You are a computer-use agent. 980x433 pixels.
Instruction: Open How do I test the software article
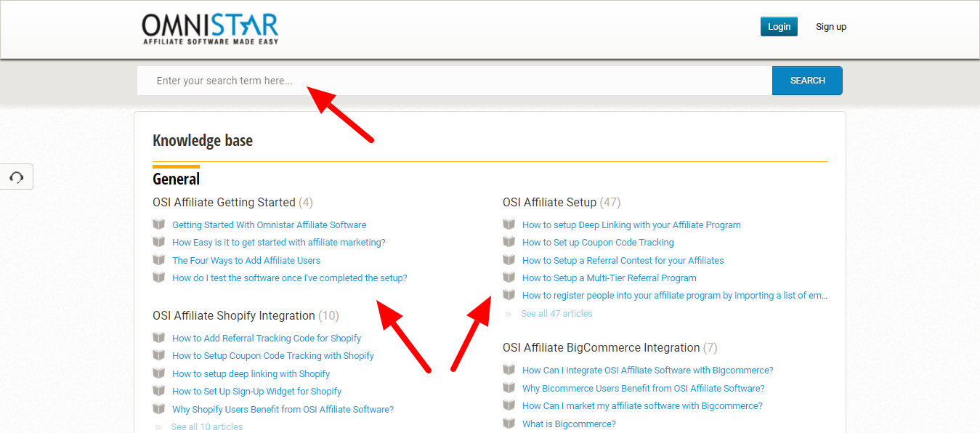(x=290, y=278)
